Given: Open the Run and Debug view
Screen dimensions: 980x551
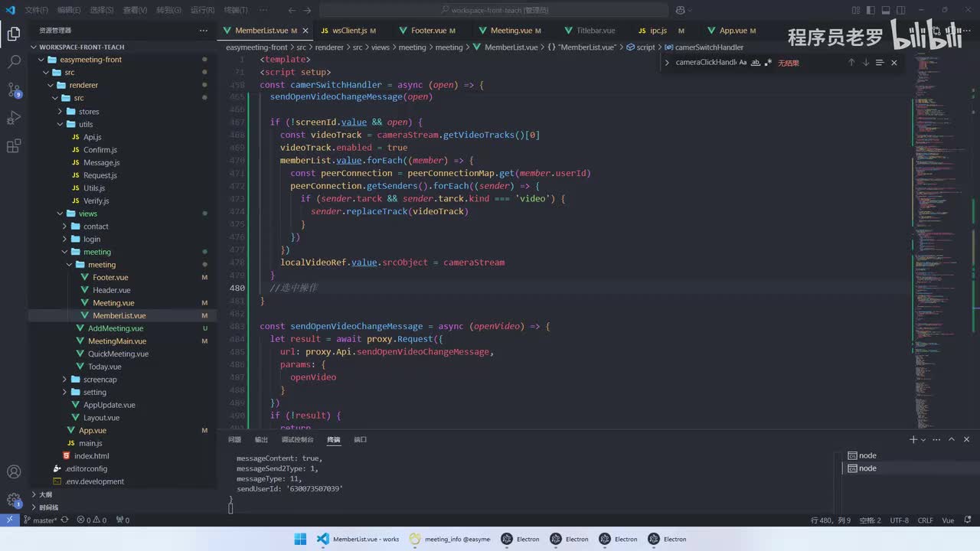Looking at the screenshot, I should click(x=14, y=118).
